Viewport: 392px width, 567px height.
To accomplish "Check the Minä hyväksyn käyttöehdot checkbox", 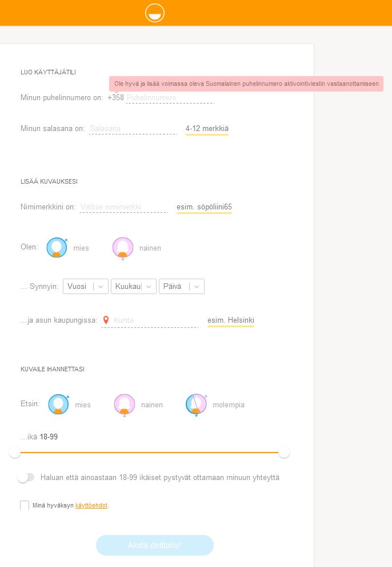I will (25, 505).
